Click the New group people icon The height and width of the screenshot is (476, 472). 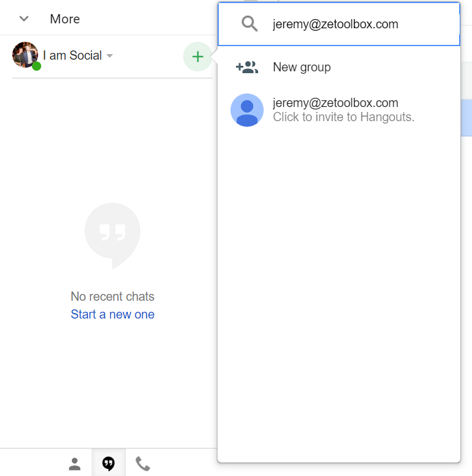pos(247,67)
